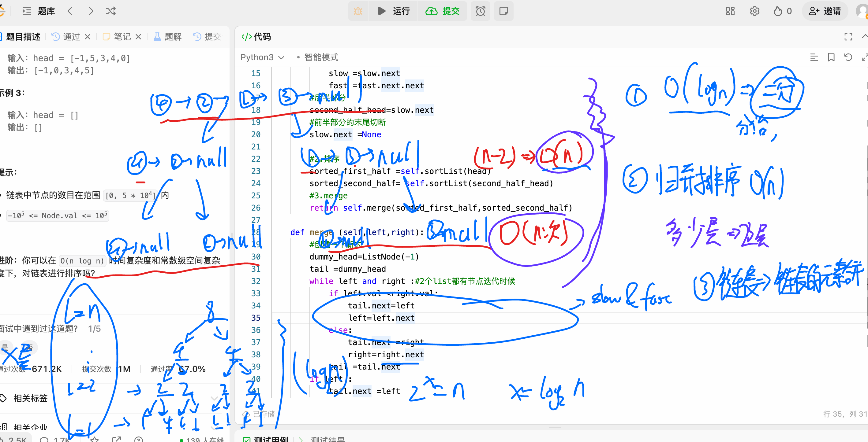This screenshot has height=442, width=868.
Task: Open settings gear icon
Action: click(x=754, y=11)
